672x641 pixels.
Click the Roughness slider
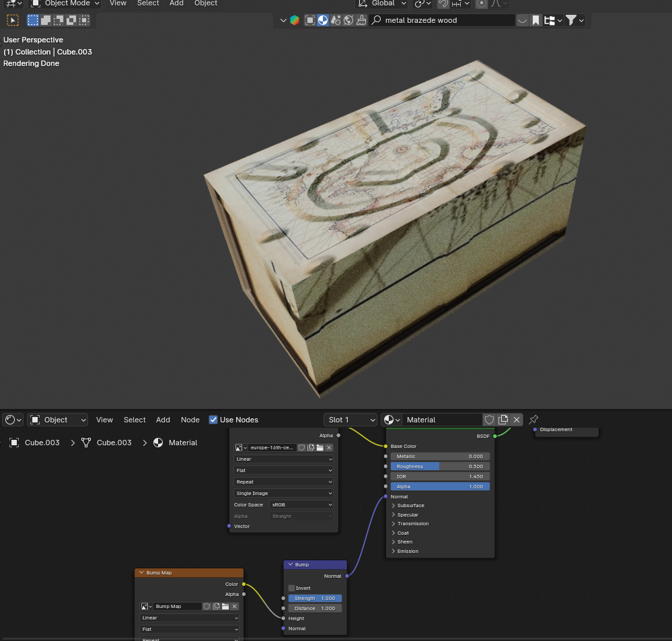point(440,466)
